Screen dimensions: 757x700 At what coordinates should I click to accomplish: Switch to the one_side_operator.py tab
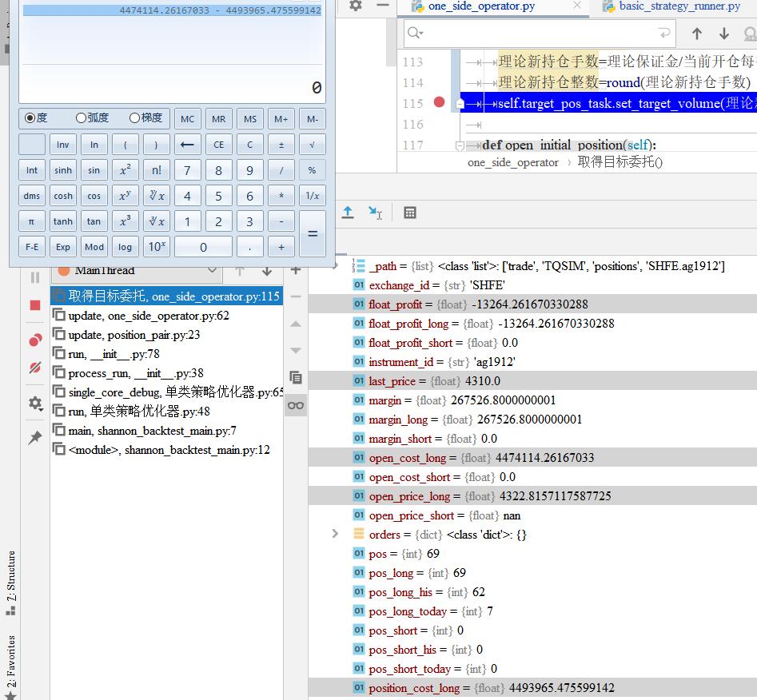coord(481,6)
